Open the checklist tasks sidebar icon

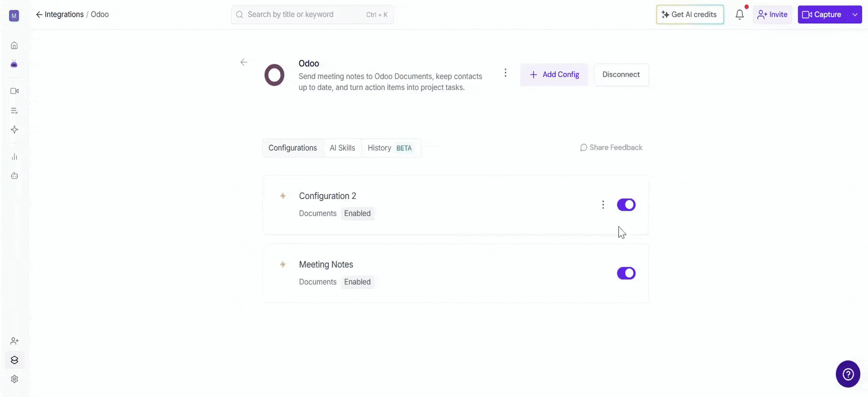14,111
